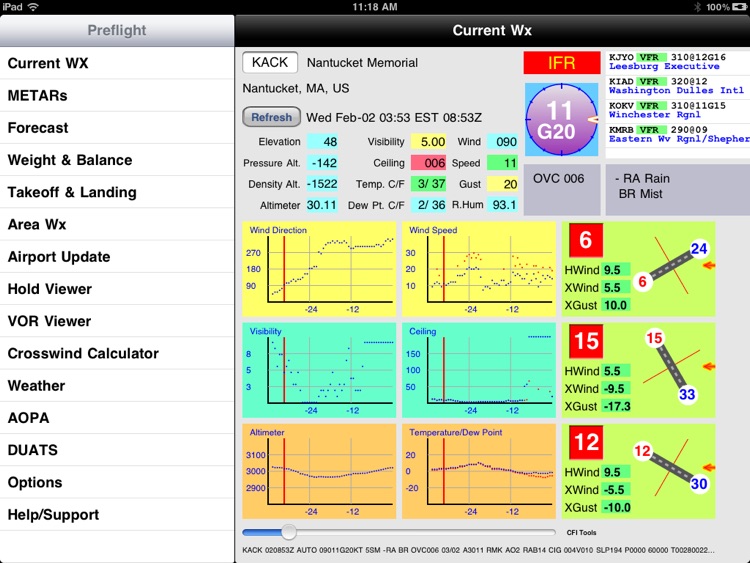Tap the red IFR flight category badge
The image size is (750, 563).
point(562,63)
